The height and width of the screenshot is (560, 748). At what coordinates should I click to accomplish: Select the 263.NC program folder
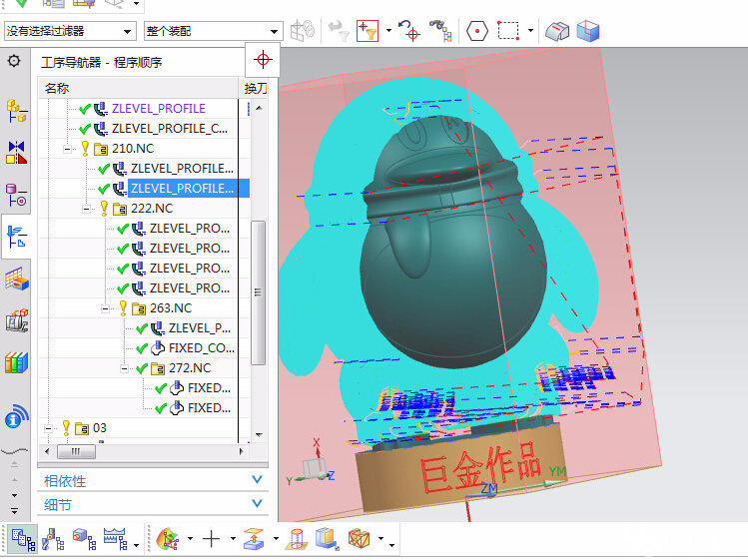pos(171,308)
